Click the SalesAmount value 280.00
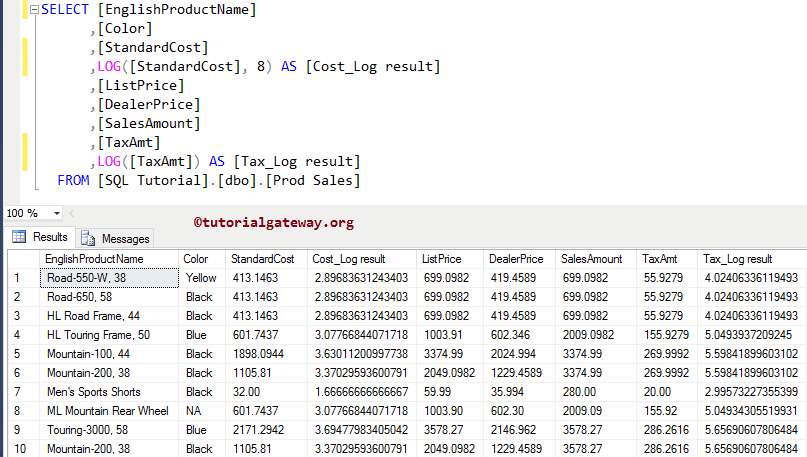This screenshot has width=807, height=457. pyautogui.click(x=596, y=392)
